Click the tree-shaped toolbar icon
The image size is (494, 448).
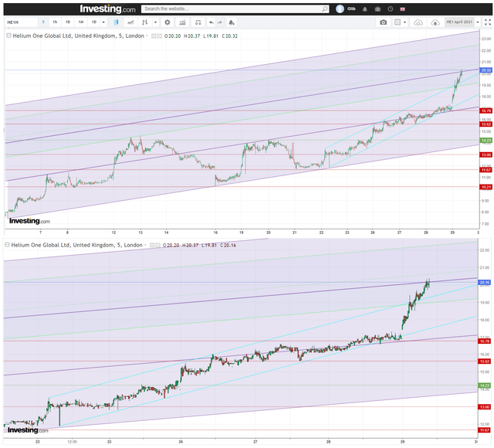coord(232,22)
